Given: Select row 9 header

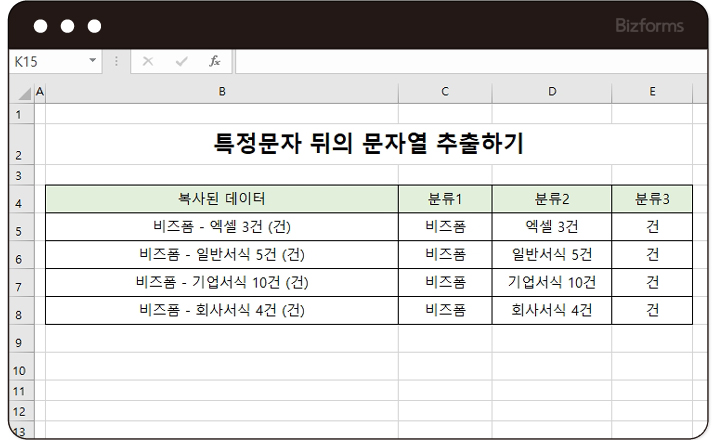Looking at the screenshot, I should point(21,338).
